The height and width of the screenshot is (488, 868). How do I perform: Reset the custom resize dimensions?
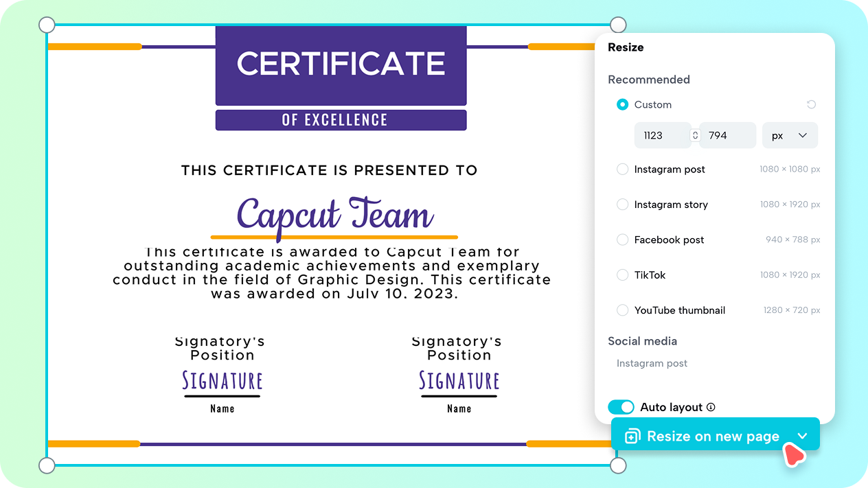pos(811,104)
